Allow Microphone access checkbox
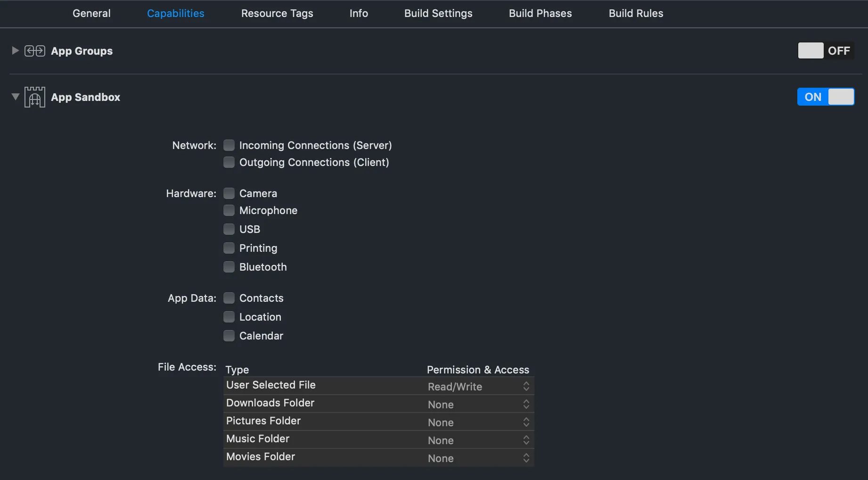Viewport: 868px width, 480px height. [x=229, y=210]
